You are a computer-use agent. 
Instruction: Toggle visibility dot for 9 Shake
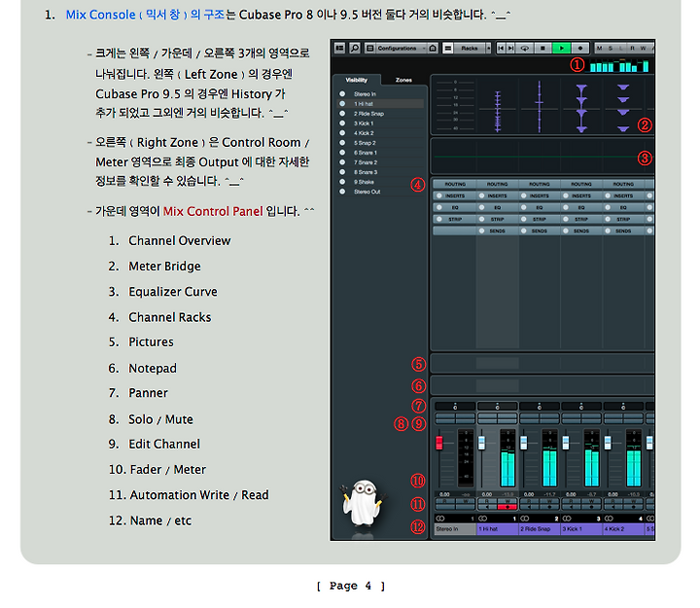(x=342, y=182)
